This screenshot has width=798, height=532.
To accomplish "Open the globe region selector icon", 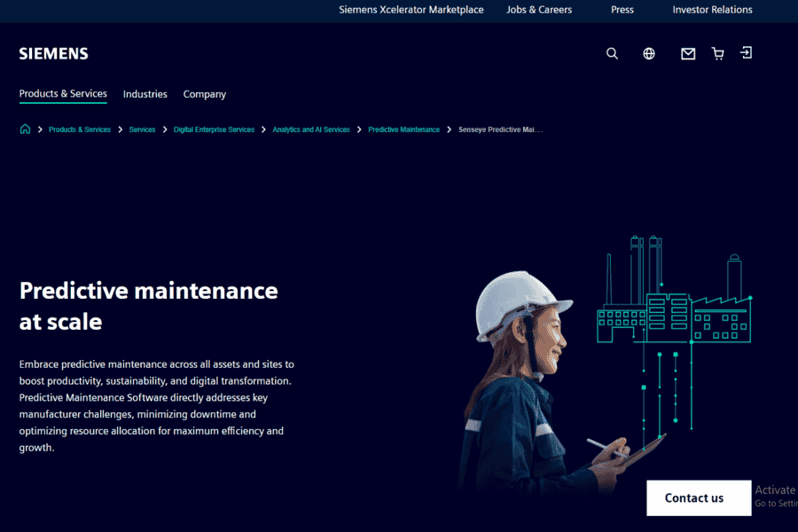I will pyautogui.click(x=649, y=53).
